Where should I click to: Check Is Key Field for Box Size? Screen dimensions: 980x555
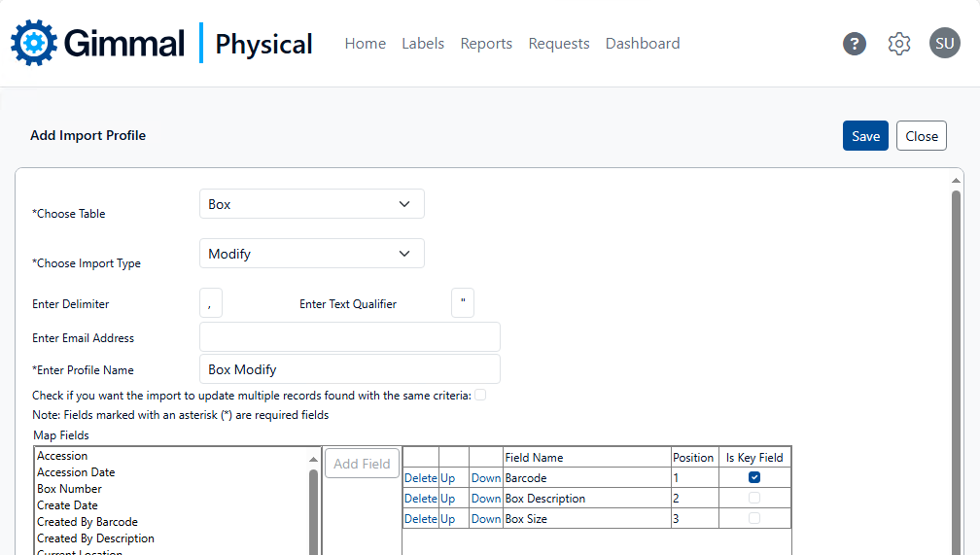coord(754,518)
